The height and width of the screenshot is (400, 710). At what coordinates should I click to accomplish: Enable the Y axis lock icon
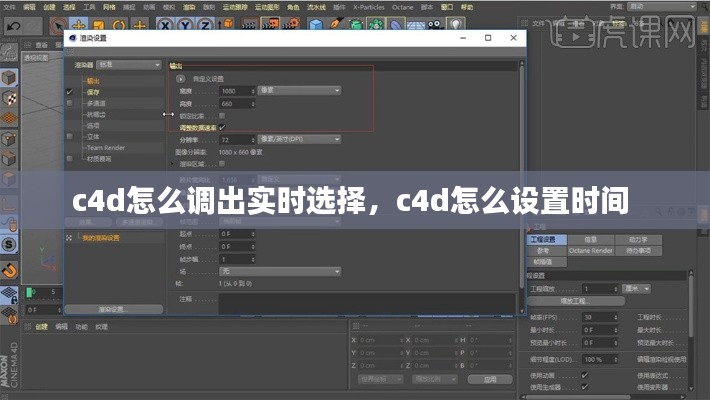coord(187,23)
